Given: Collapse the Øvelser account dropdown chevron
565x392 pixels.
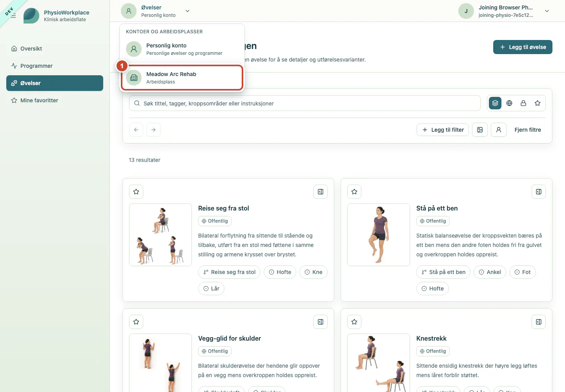Looking at the screenshot, I should click(x=188, y=11).
